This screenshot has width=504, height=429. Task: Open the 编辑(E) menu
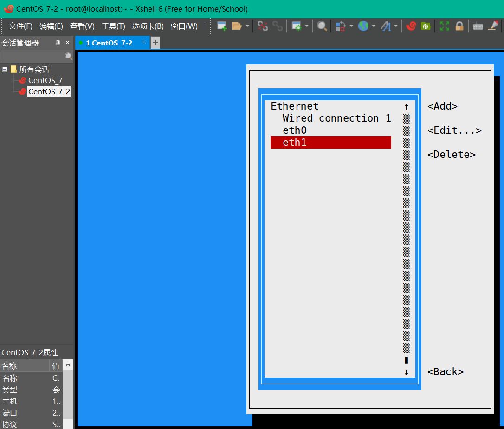click(x=51, y=26)
